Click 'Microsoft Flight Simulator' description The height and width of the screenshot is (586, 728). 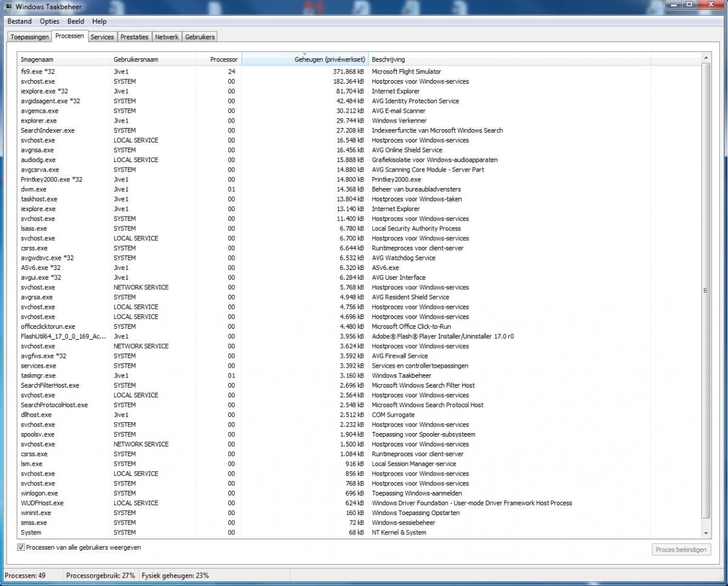(x=406, y=72)
